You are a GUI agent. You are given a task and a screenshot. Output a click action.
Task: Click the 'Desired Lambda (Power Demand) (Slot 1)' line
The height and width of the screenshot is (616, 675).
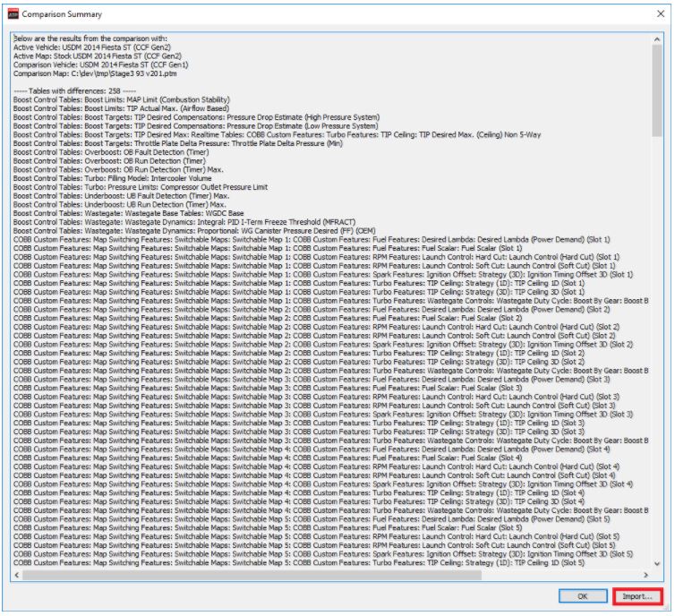coord(312,239)
